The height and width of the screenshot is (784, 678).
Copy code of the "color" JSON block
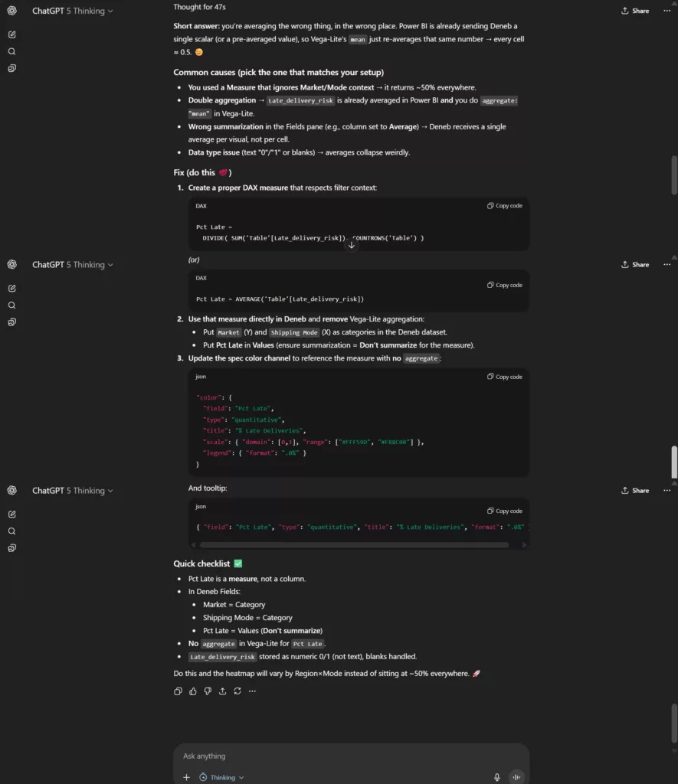click(505, 377)
